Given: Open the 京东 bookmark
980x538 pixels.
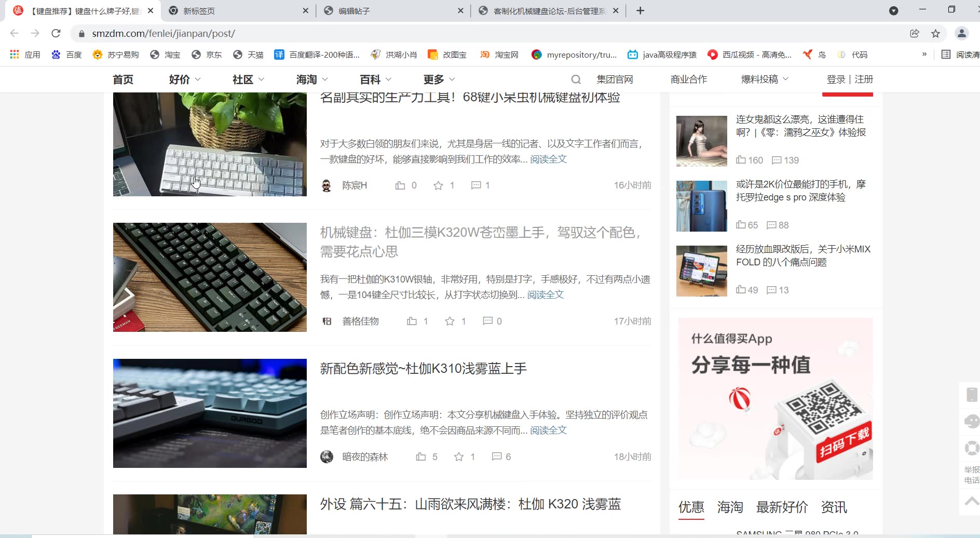Looking at the screenshot, I should point(207,55).
